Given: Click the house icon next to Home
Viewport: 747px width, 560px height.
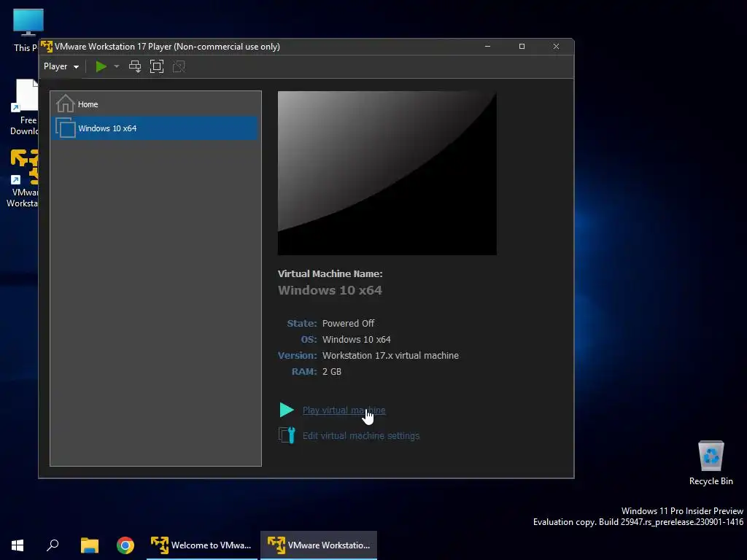Looking at the screenshot, I should point(65,104).
